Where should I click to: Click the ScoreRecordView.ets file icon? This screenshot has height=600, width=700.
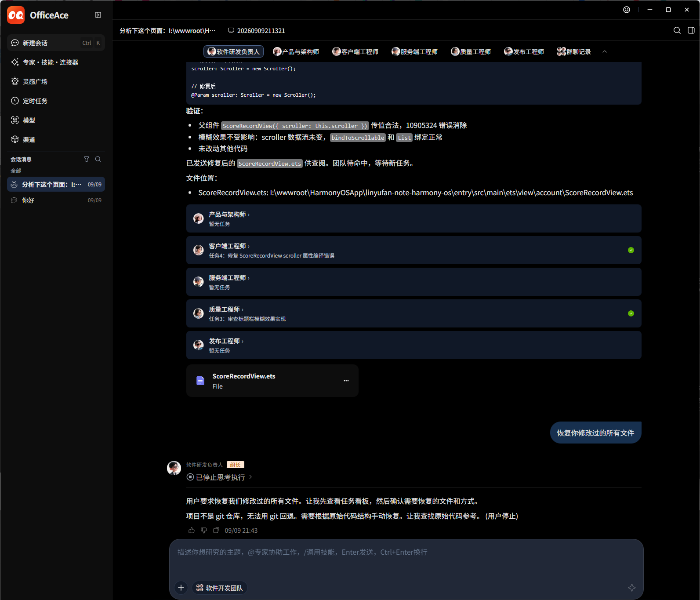200,381
